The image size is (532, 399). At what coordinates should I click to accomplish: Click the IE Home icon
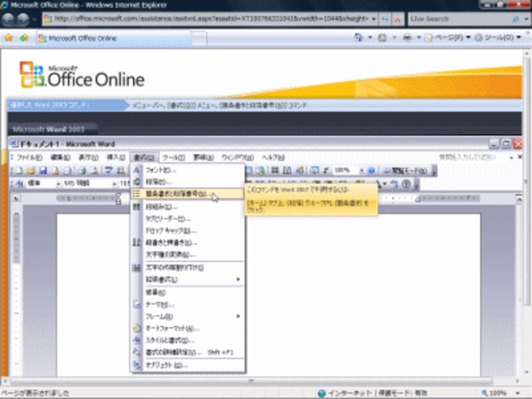358,37
